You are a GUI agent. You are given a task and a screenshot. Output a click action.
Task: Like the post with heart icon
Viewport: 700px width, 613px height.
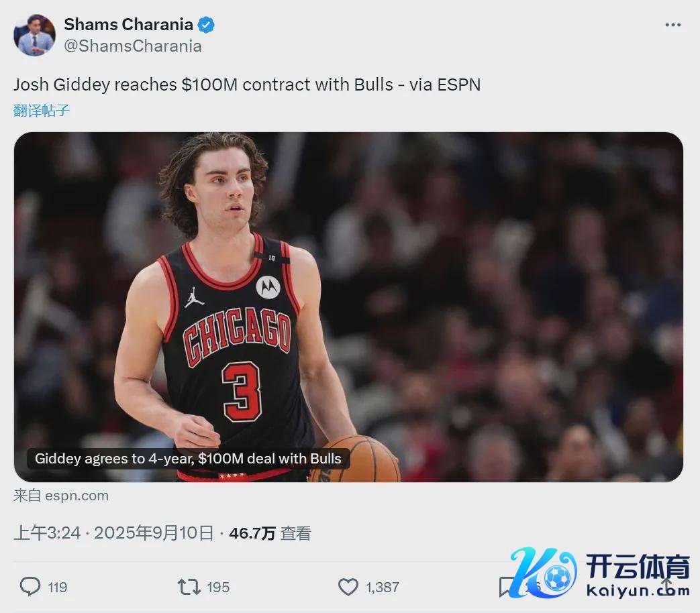348,587
